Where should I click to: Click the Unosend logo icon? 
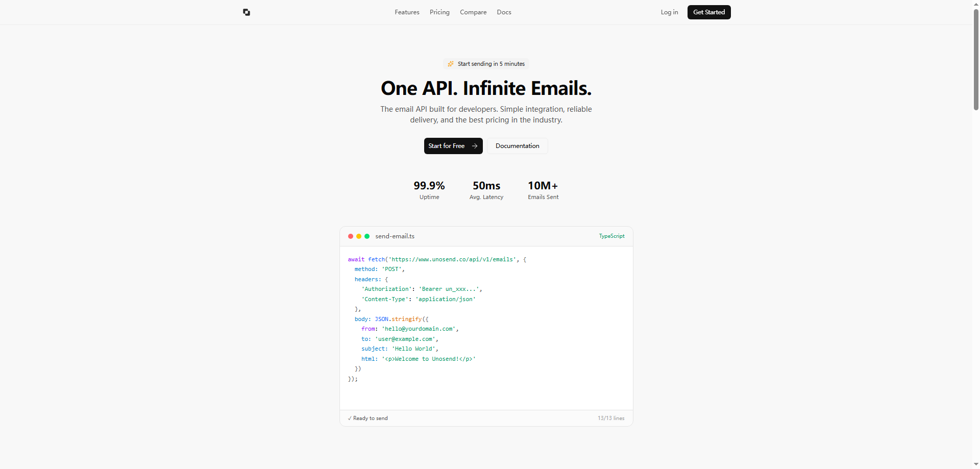tap(247, 12)
